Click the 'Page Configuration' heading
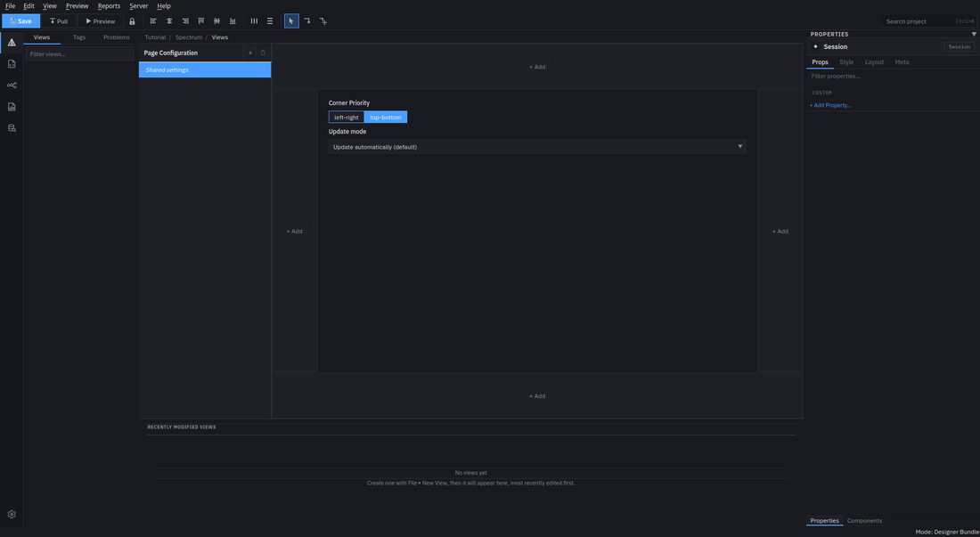Image resolution: width=980 pixels, height=537 pixels. (171, 53)
